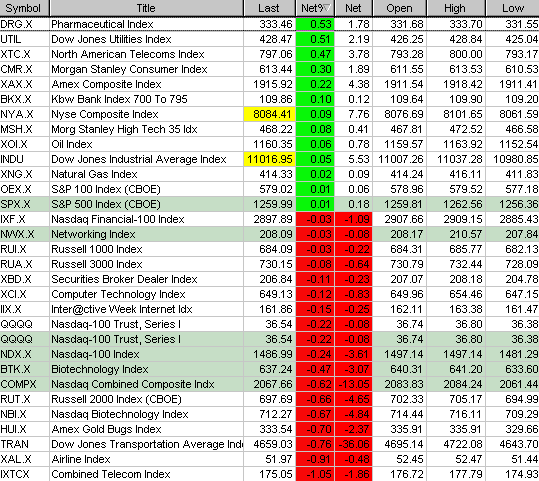Screen dimensions: 539x481
Task: Click Inter@ctive Week Internet Idx title
Action: 122,309
